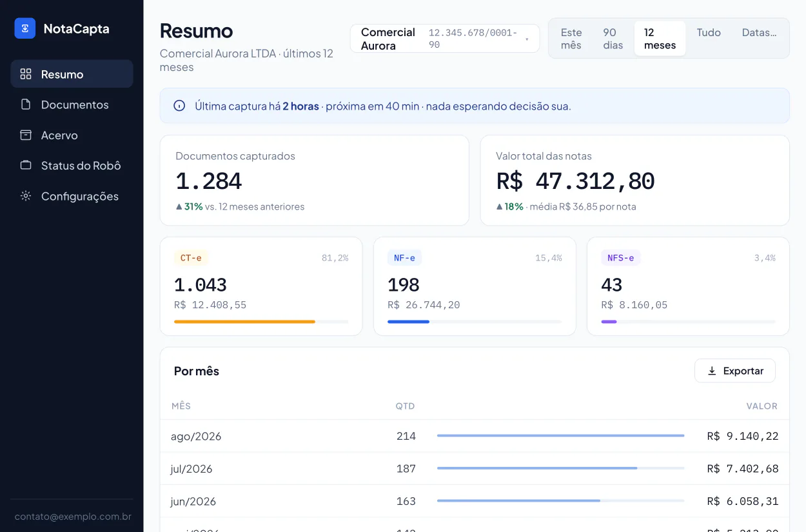
Task: Click the NF-e tag badge
Action: coord(405,258)
